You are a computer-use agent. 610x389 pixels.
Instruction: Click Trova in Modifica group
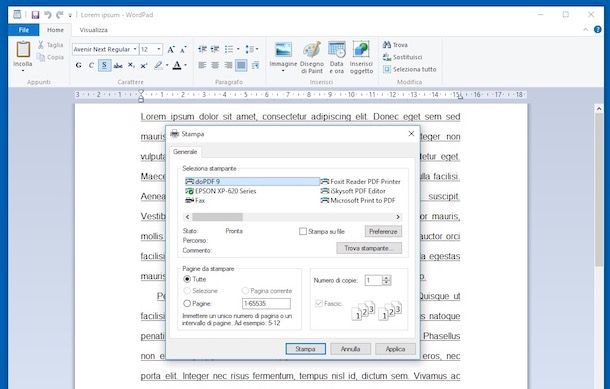pos(395,45)
